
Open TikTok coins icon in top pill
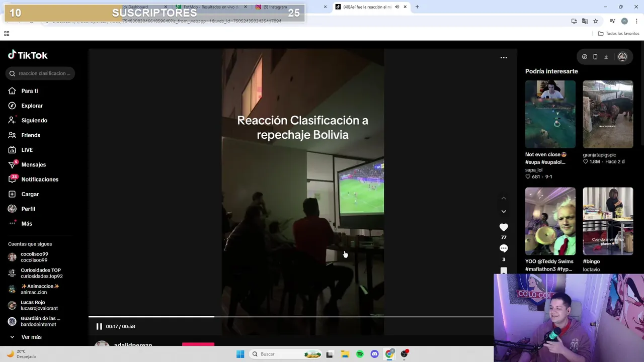click(584, 57)
